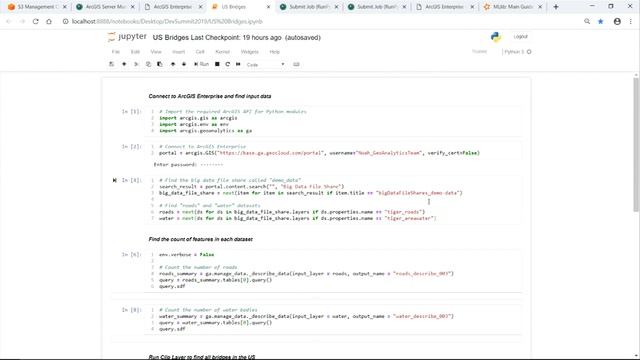The width and height of the screenshot is (640, 360).
Task: Run the selected cell with the Run button
Action: tap(201, 64)
